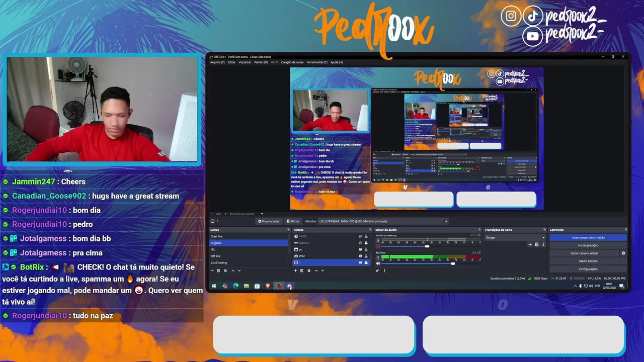Select the Off live scene

coord(249,256)
